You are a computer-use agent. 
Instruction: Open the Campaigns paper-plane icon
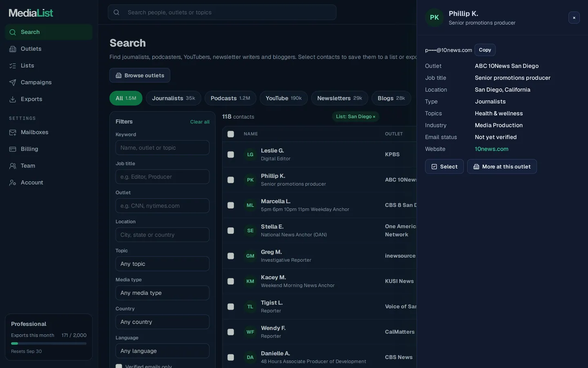coord(13,83)
